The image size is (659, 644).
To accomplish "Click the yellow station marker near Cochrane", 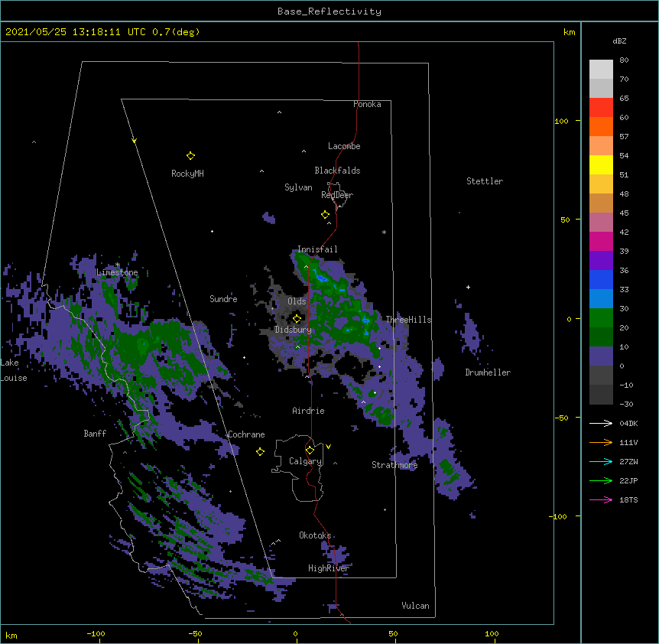I will [260, 452].
